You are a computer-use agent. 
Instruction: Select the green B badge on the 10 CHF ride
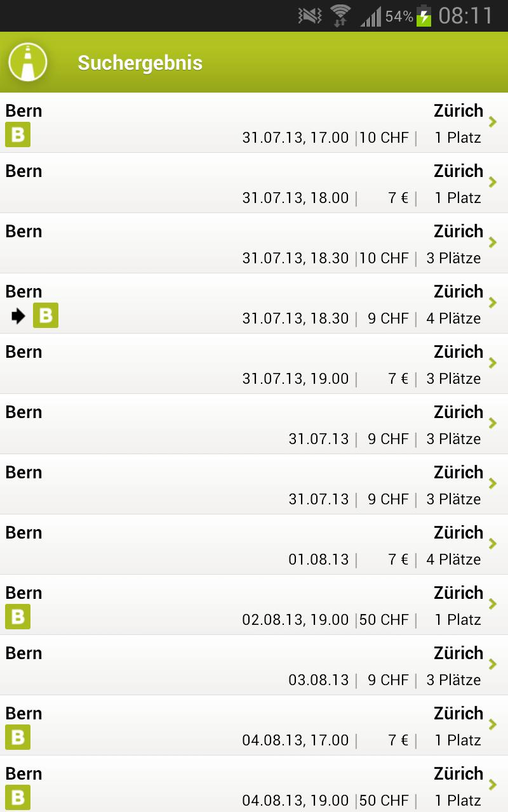pos(17,135)
